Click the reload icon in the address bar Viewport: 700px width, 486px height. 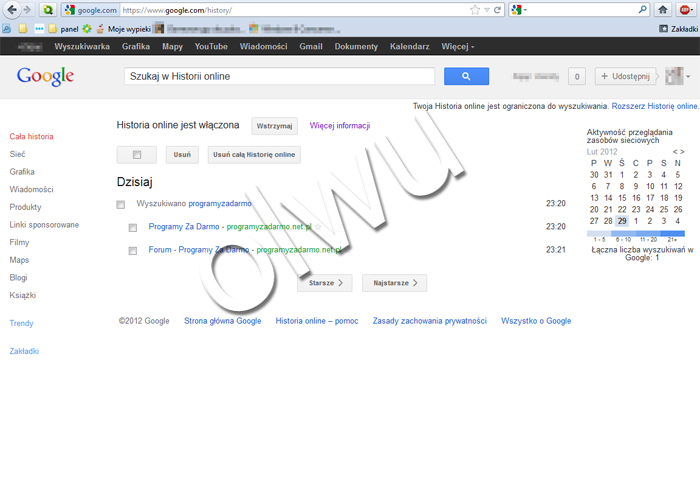[x=498, y=10]
